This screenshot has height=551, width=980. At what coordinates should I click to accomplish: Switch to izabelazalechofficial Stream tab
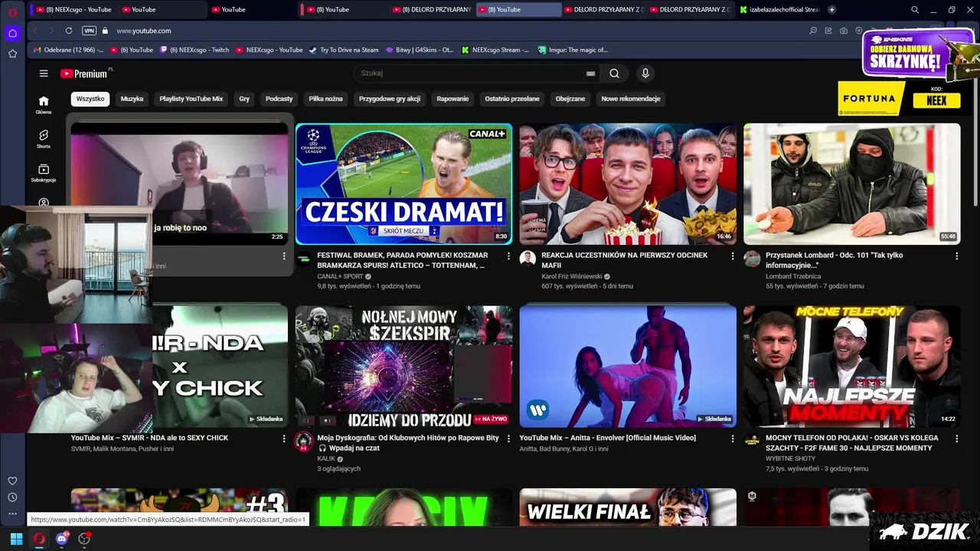coord(779,9)
